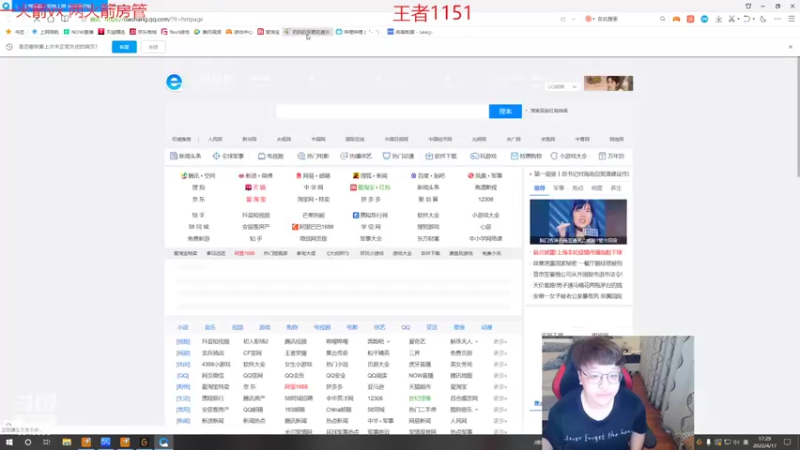Viewport: 800px width, 450px height.
Task: Open the 软件下载 category icon link
Action: [x=441, y=156]
